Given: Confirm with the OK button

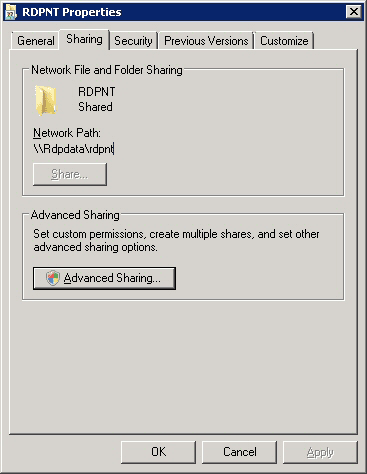Looking at the screenshot, I should (x=158, y=452).
